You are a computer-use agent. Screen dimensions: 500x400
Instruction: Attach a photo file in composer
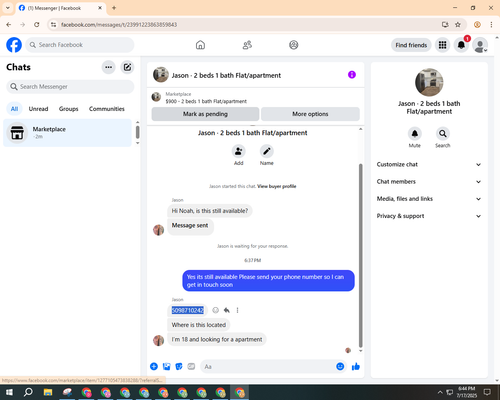coord(166,367)
